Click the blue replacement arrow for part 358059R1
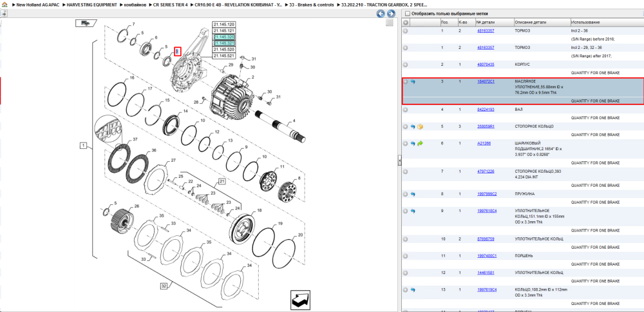 point(413,126)
